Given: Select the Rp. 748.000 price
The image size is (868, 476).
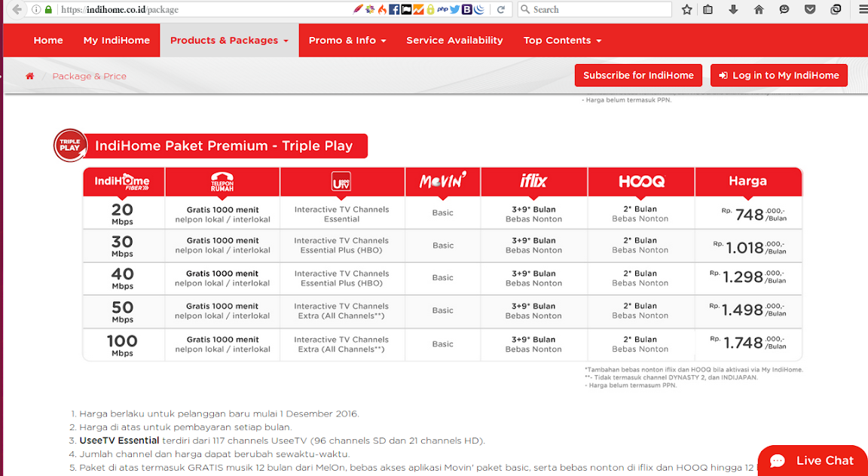Looking at the screenshot, I should [x=754, y=214].
